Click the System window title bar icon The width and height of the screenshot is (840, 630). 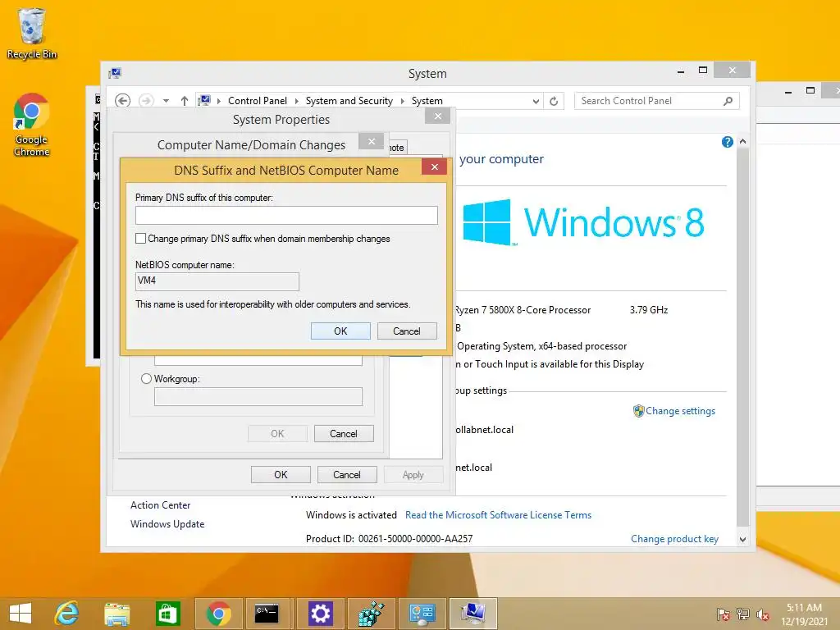[115, 73]
